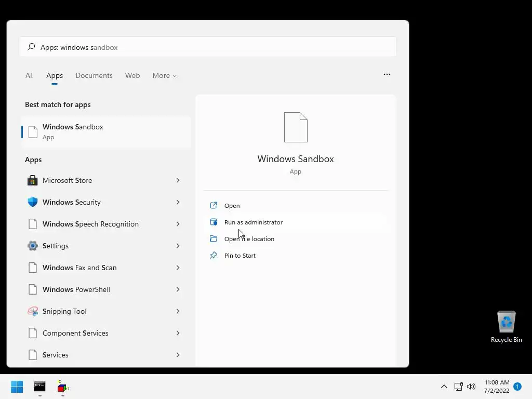The image size is (532, 399).
Task: Click the Snipping Tool scissors icon
Action: (33, 311)
